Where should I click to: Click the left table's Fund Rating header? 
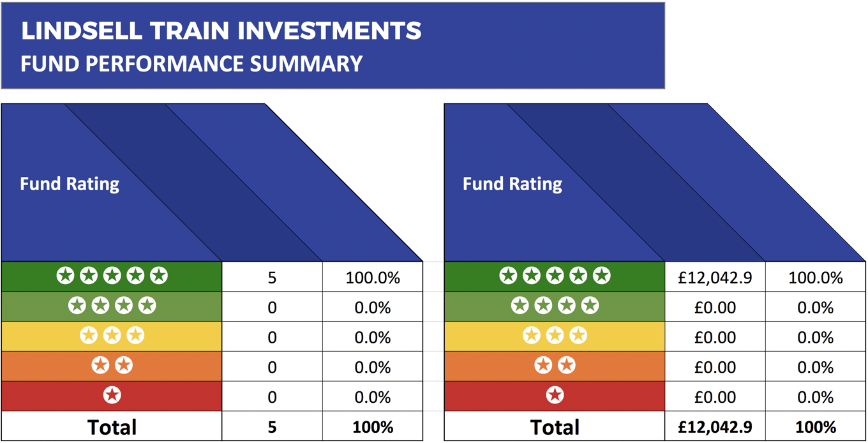pyautogui.click(x=70, y=184)
